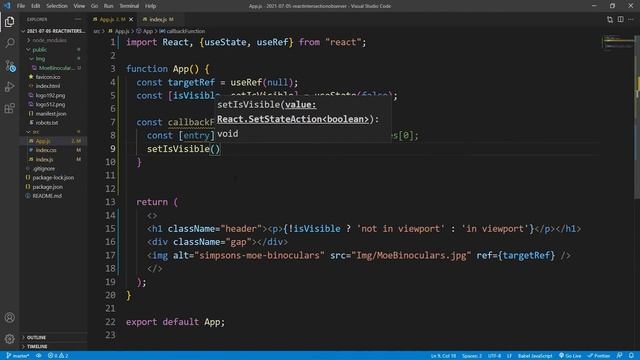The image size is (640, 360).
Task: Open logo192.png in Explorer
Action: tap(53, 95)
